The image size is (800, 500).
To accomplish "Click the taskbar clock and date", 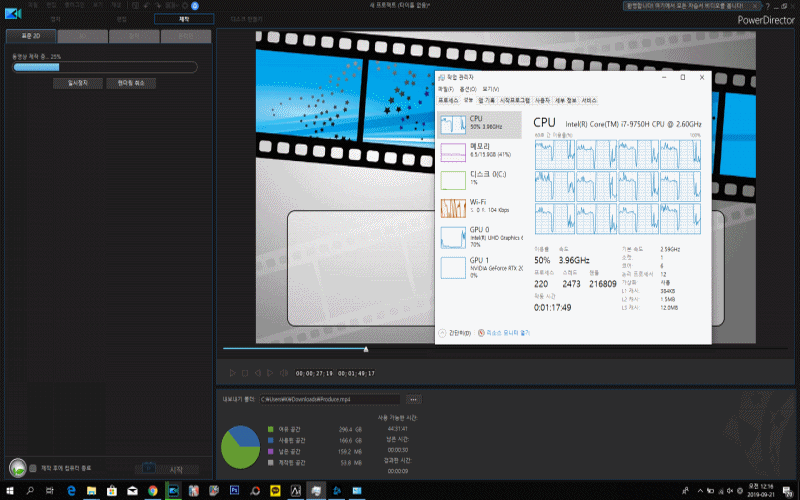I will 761,491.
